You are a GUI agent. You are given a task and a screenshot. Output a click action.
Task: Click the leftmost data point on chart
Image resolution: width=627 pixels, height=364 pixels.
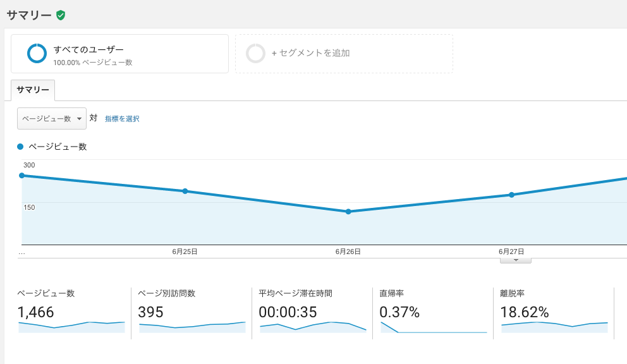[22, 176]
